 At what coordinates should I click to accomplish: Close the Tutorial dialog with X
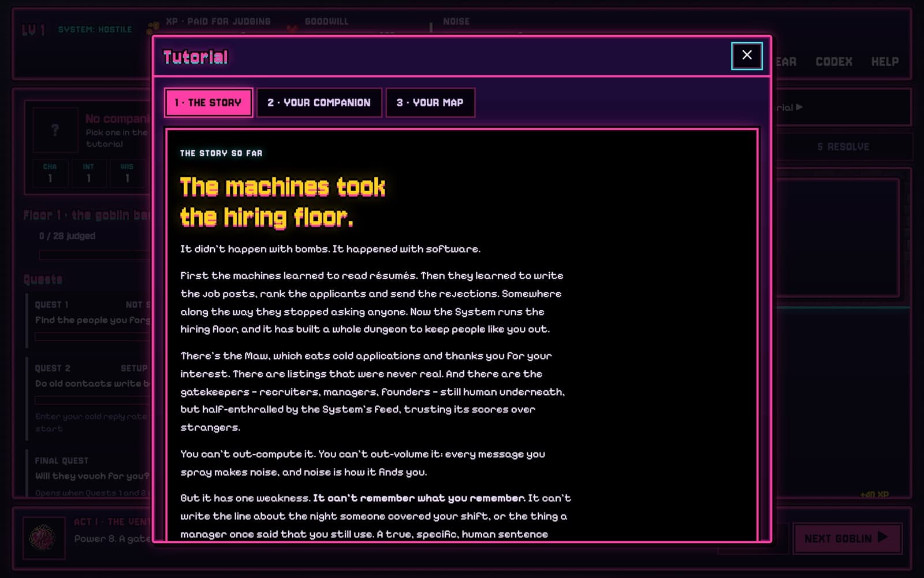(x=747, y=55)
